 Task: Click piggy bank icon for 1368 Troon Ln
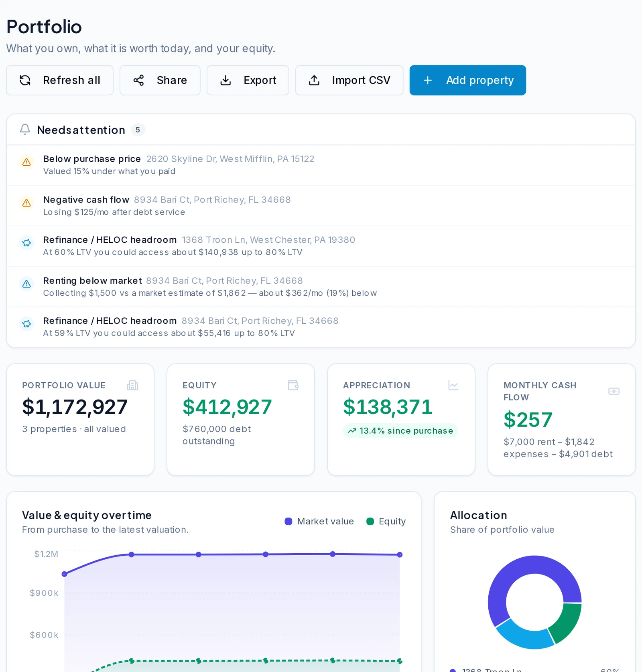(26, 243)
